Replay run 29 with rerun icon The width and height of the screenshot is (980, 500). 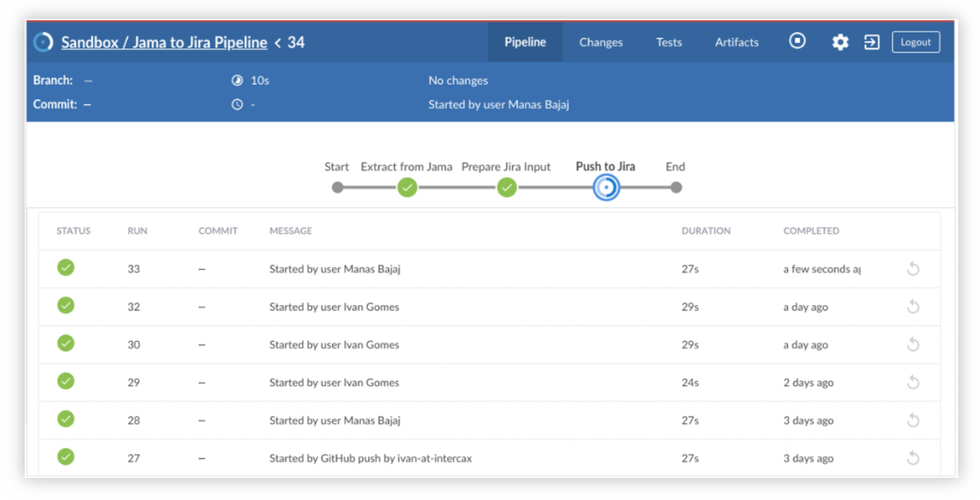(913, 382)
